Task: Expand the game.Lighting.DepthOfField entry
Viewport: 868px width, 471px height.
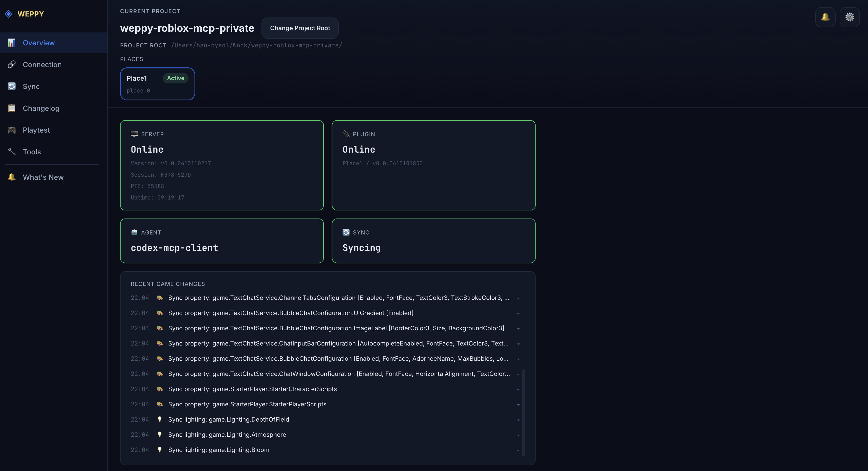Action: pos(518,420)
